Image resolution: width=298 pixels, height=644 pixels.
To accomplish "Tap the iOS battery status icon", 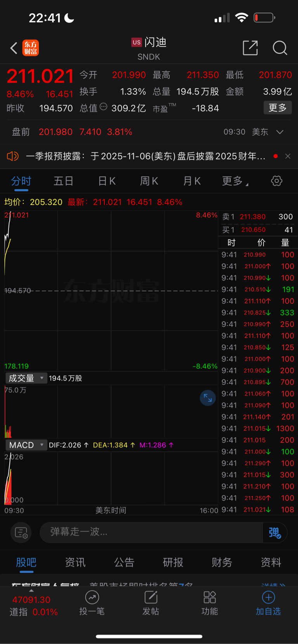I will 264,18.
